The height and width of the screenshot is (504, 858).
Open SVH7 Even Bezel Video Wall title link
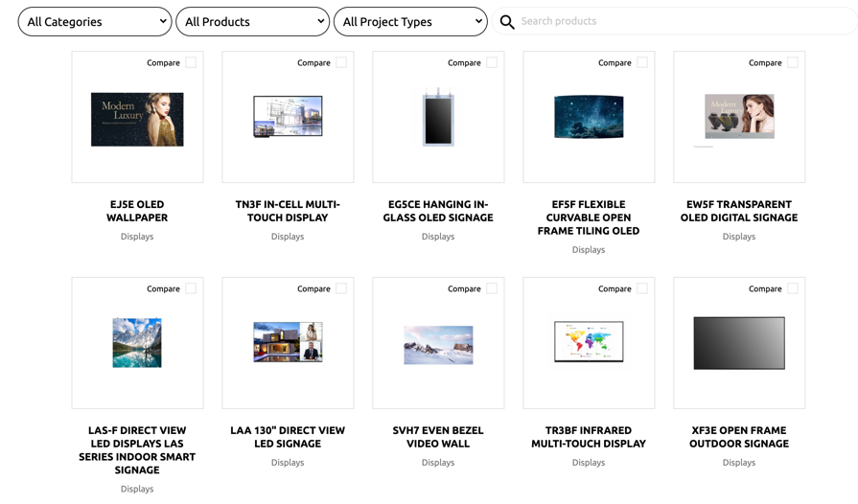click(438, 437)
